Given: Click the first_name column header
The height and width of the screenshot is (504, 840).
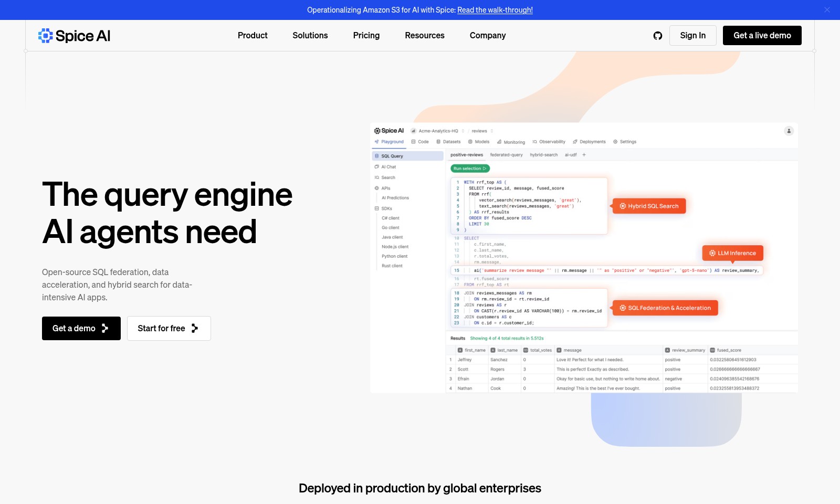Looking at the screenshot, I should coord(471,350).
